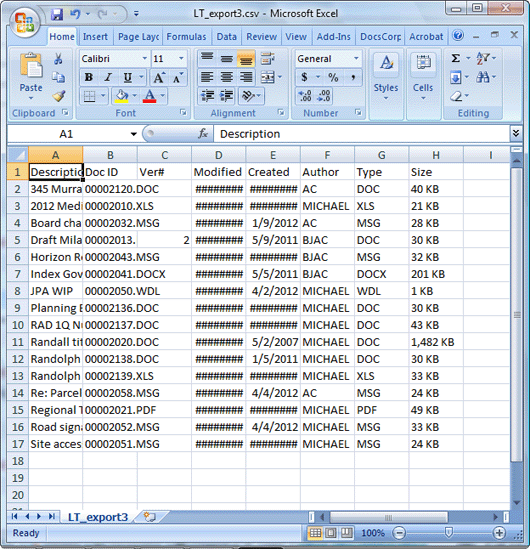Select the Format Painter brush

coord(58,96)
